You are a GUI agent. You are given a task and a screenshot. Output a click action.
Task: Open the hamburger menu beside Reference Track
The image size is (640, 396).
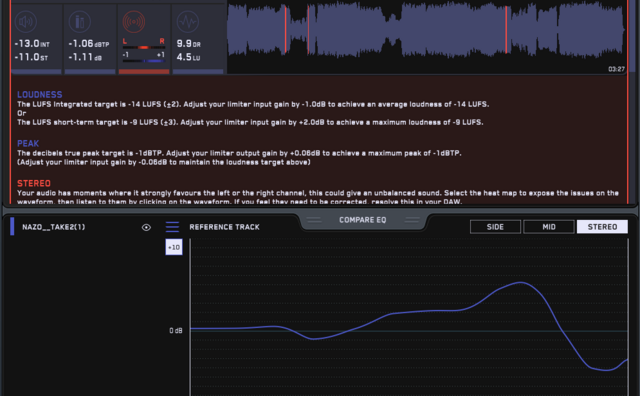point(172,227)
